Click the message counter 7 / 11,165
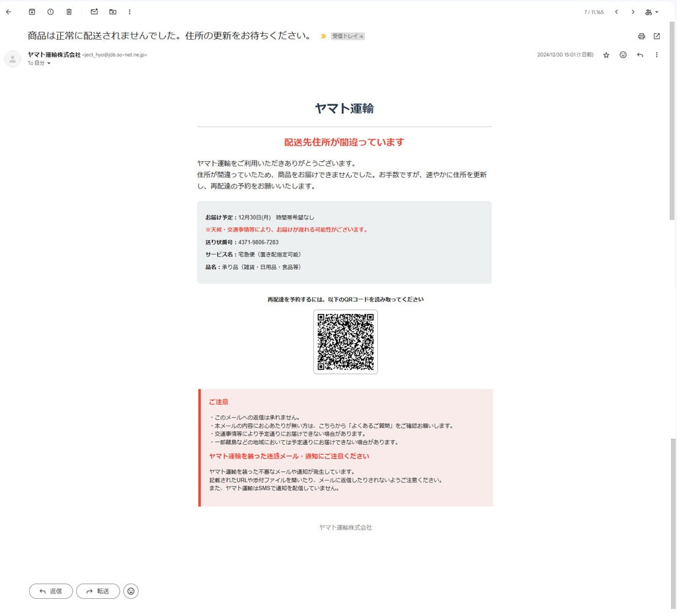Image resolution: width=677 pixels, height=616 pixels. tap(594, 12)
